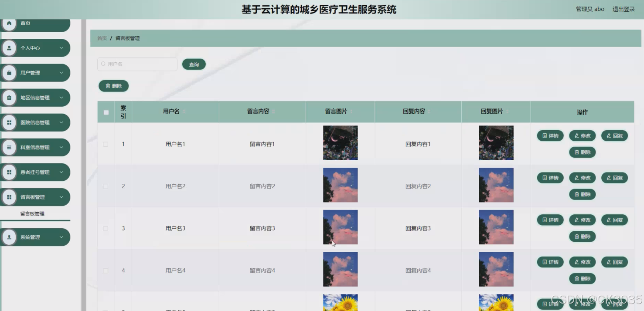Click 回复 for row 用户名2

(x=615, y=178)
